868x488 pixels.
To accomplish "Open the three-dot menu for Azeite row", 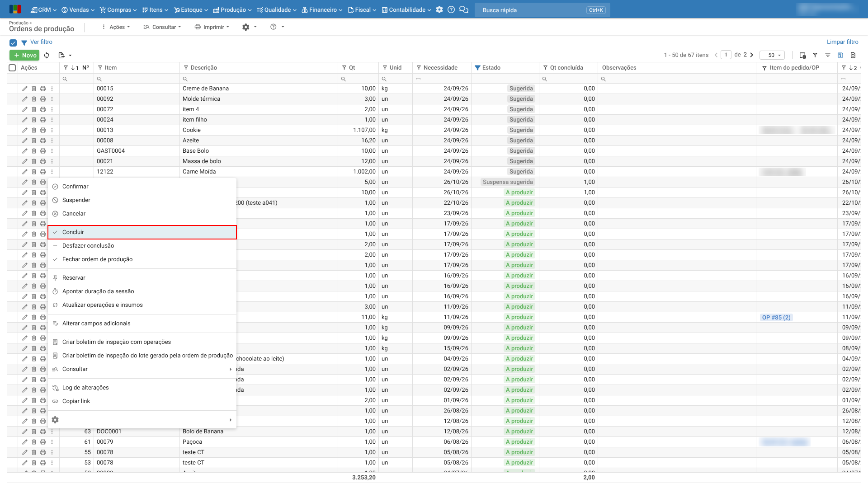I will coord(52,141).
